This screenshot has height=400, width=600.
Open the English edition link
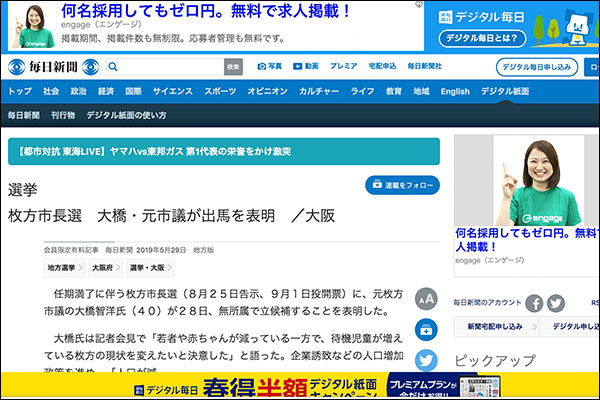[454, 91]
